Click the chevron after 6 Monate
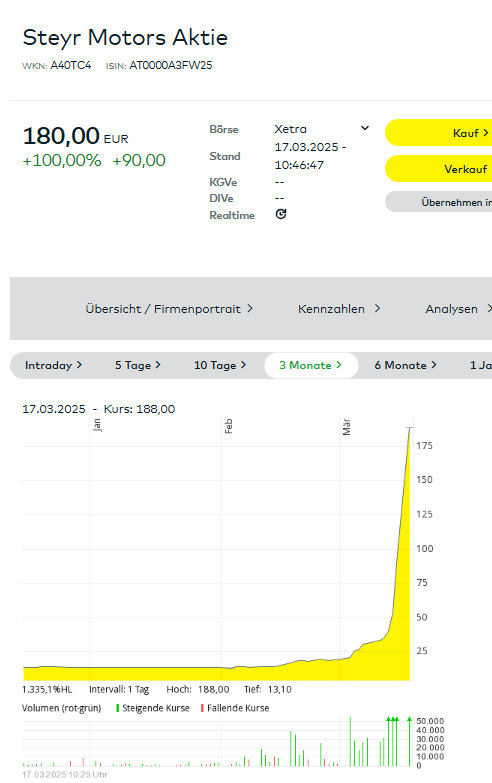Screen dimensions: 492x783 tap(434, 365)
